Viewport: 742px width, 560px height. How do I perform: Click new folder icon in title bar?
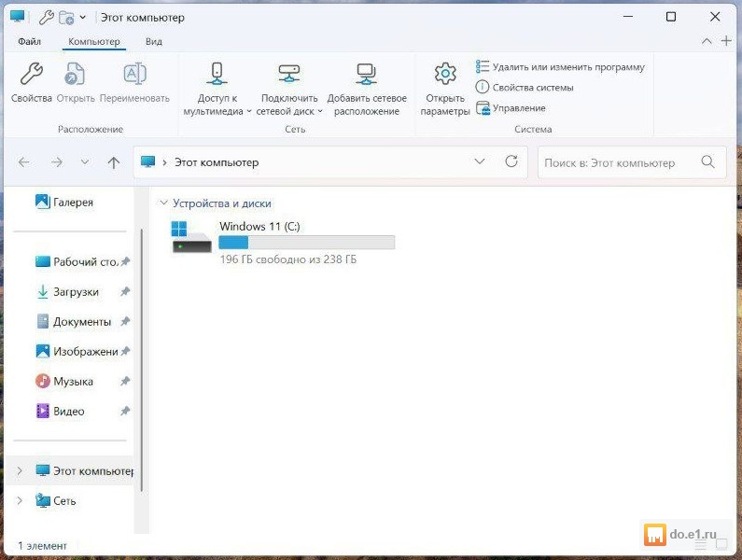pos(66,18)
